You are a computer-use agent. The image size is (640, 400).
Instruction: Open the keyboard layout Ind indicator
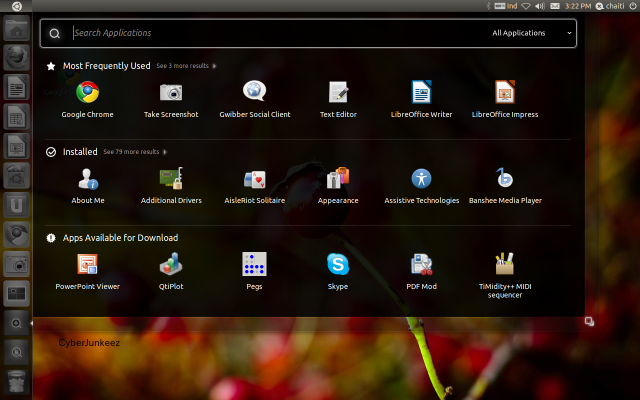coord(506,6)
